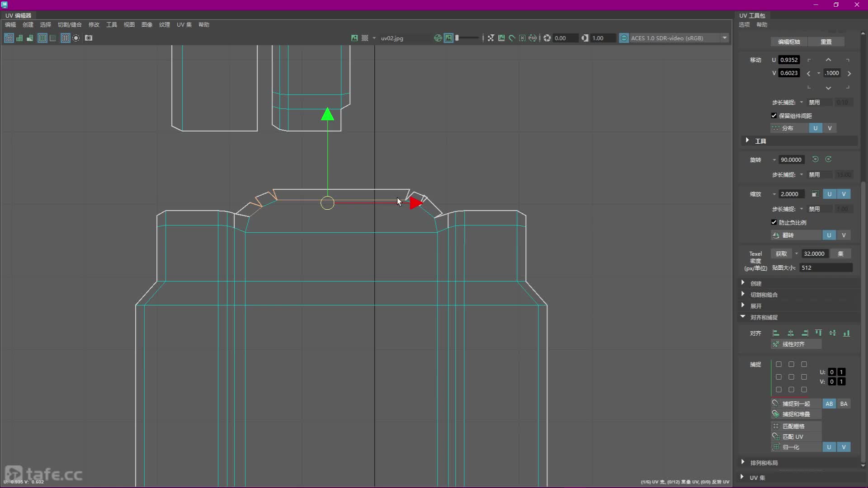Click the exposure aperture icon beside 0.00
868x488 pixels.
[547, 38]
